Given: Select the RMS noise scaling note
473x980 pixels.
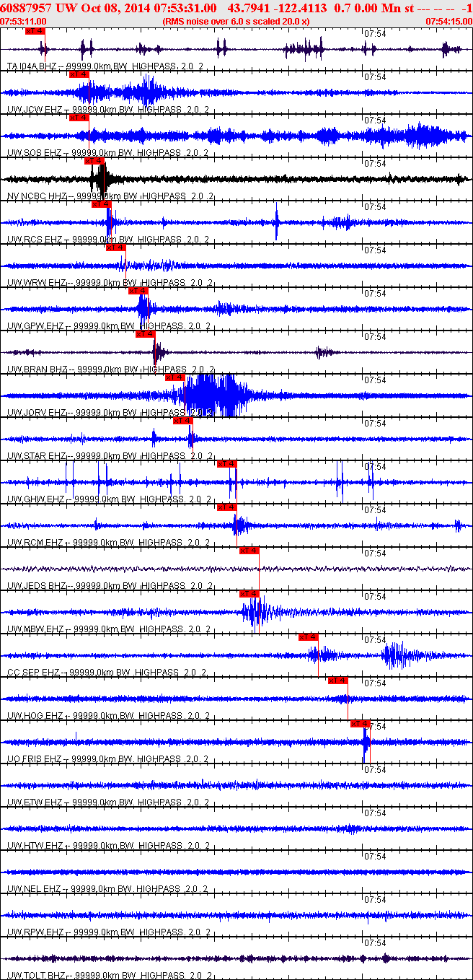Looking at the screenshot, I should click(236, 22).
